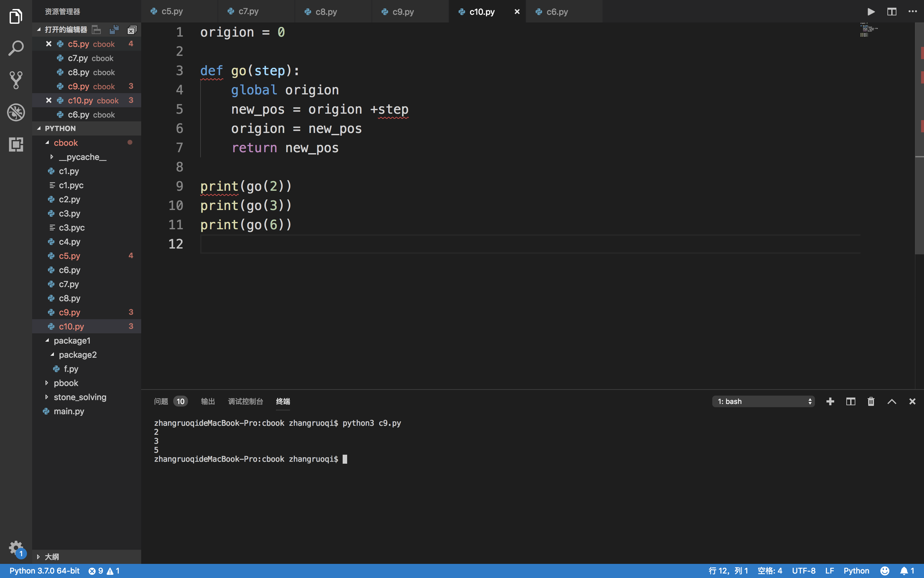Select the Terminal panel tab
The width and height of the screenshot is (924, 578).
click(x=283, y=401)
